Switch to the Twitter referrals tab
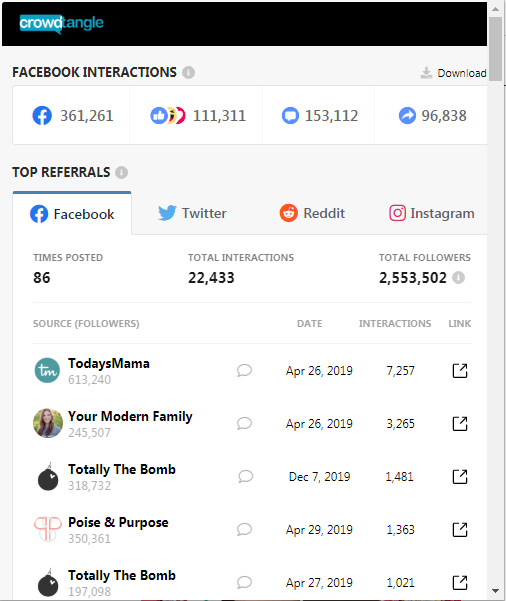This screenshot has height=601, width=506. [x=192, y=213]
